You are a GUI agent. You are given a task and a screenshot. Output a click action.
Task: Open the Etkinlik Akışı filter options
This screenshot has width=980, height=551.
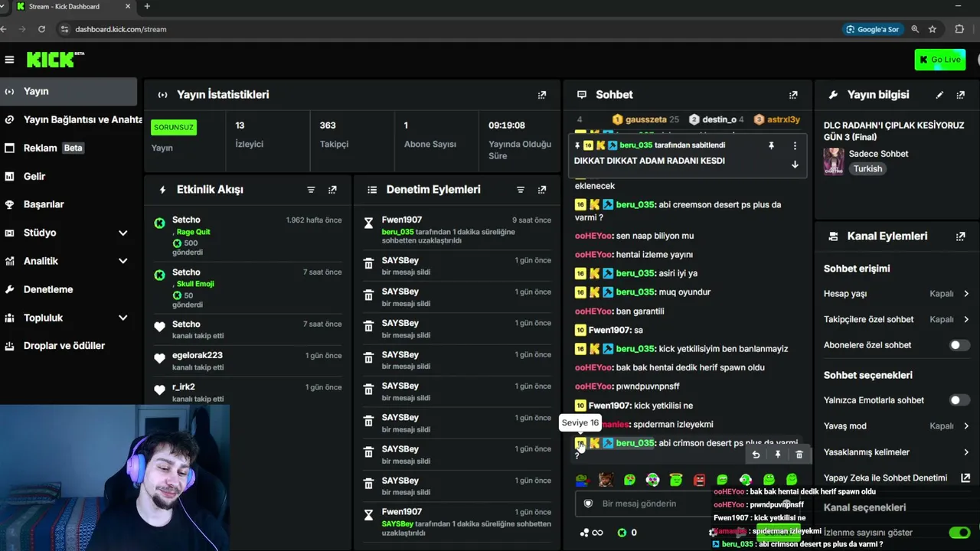point(311,190)
